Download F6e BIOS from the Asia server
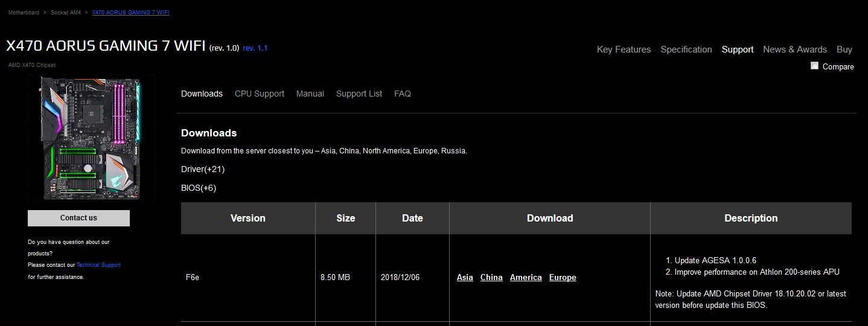Viewport: 868px width, 326px height. click(x=465, y=277)
